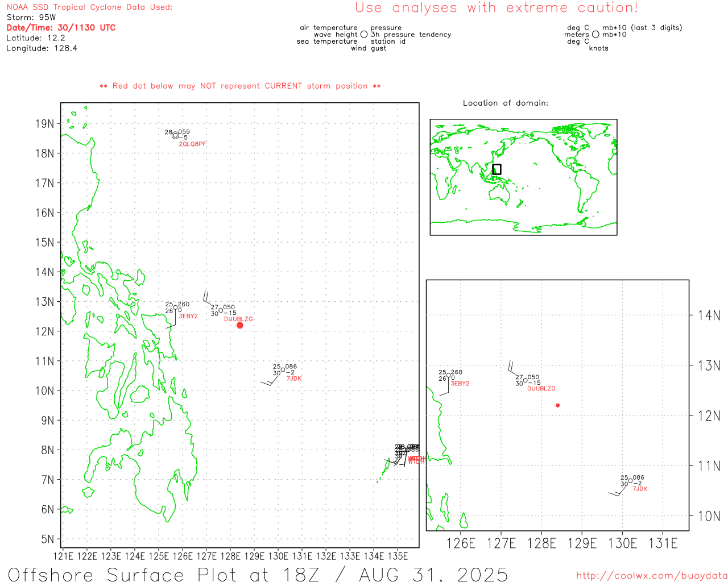Click 'sea temperature' legend label
This screenshot has width=728, height=582.
pyautogui.click(x=327, y=41)
